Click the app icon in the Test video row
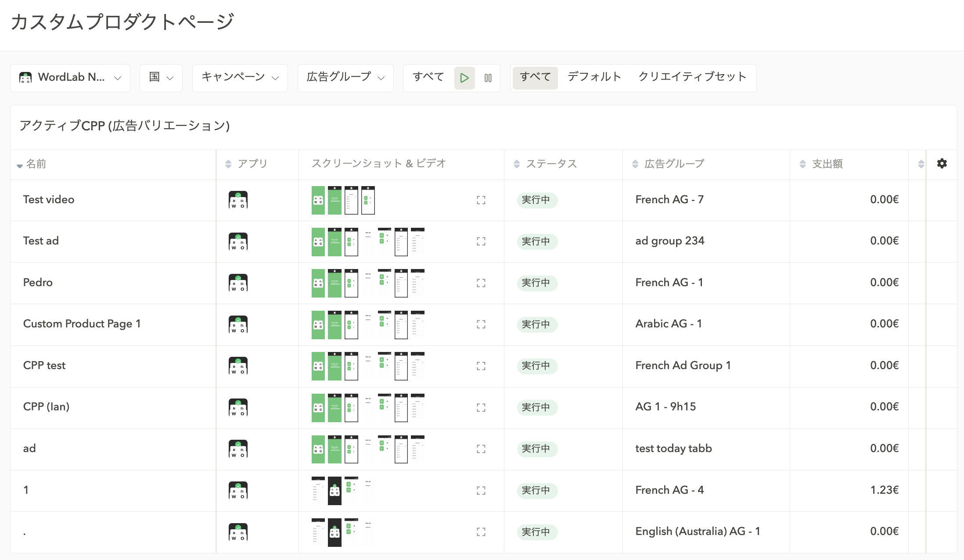This screenshot has height=560, width=964. coord(238,200)
